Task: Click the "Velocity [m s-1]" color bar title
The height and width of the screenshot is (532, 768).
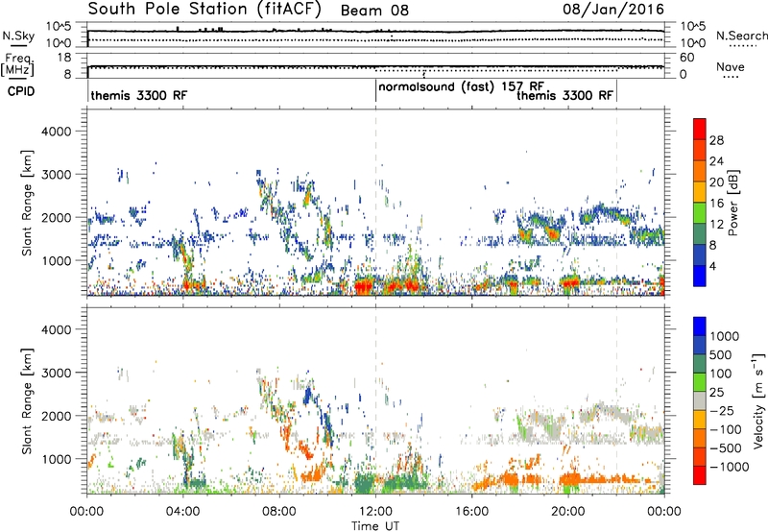Action: tap(758, 400)
